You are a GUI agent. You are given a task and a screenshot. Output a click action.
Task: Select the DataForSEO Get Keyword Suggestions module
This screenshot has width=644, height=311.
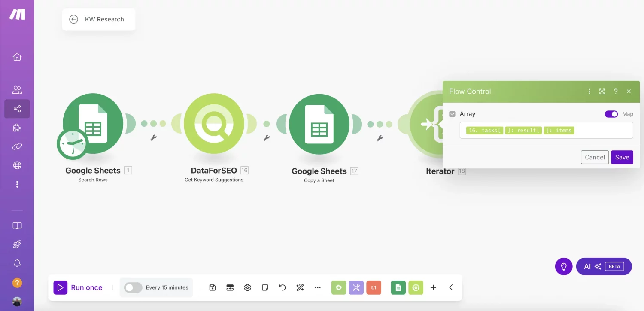(x=214, y=124)
